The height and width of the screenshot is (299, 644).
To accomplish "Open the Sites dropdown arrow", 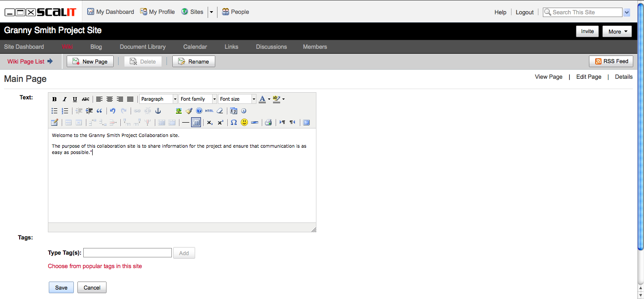I will coord(211,12).
